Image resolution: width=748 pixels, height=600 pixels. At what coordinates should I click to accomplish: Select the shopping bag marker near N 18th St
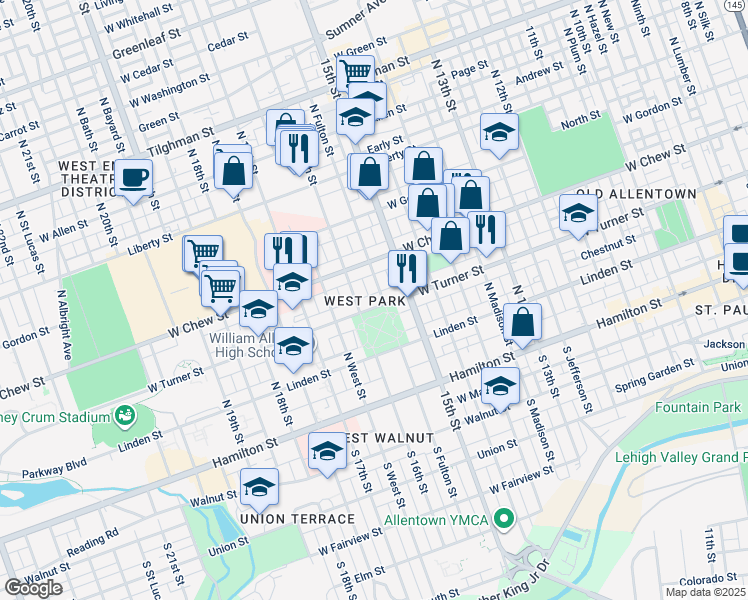pyautogui.click(x=234, y=170)
